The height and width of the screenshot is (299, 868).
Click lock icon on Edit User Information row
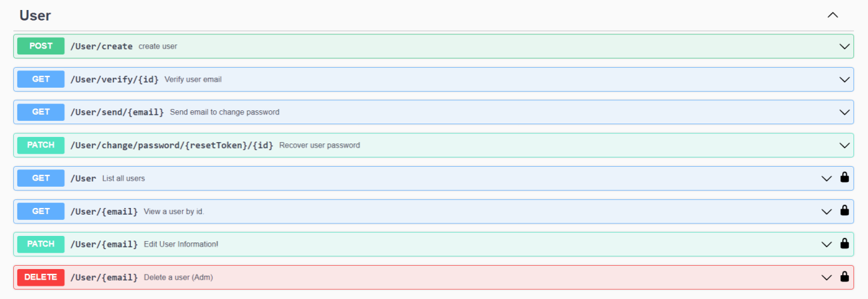click(845, 243)
